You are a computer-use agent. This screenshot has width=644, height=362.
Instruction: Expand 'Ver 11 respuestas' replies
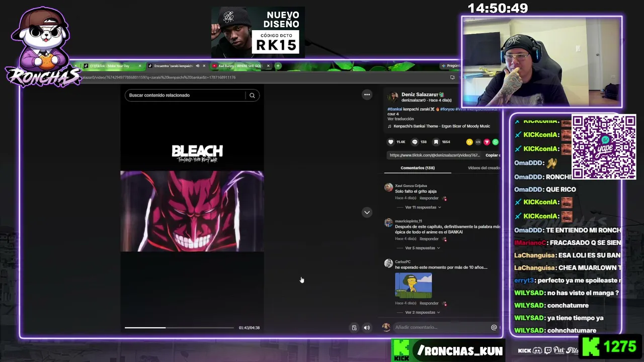[423, 207]
